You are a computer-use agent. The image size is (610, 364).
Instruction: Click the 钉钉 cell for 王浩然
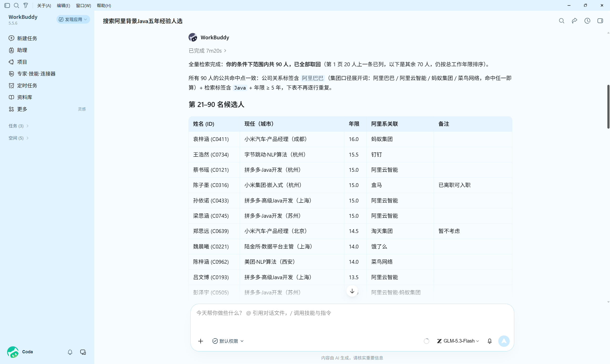400,155
